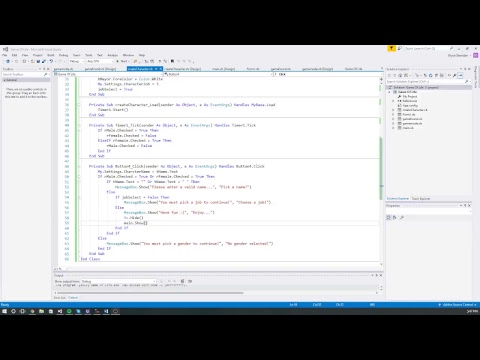Viewport: 480px width, 360px height.
Task: Click the Solution Explorer Preview Selected Items icon
Action: click(460, 76)
